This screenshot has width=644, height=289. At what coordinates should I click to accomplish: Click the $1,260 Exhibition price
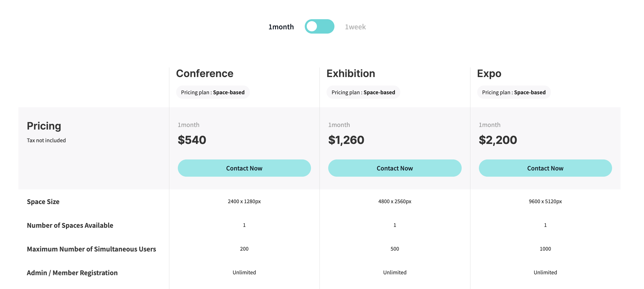(346, 140)
